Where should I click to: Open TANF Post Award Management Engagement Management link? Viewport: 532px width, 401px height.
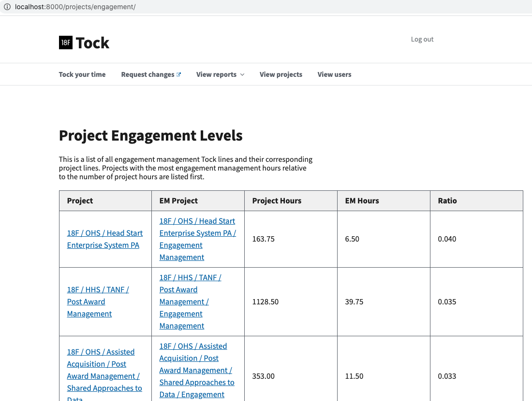[190, 301]
